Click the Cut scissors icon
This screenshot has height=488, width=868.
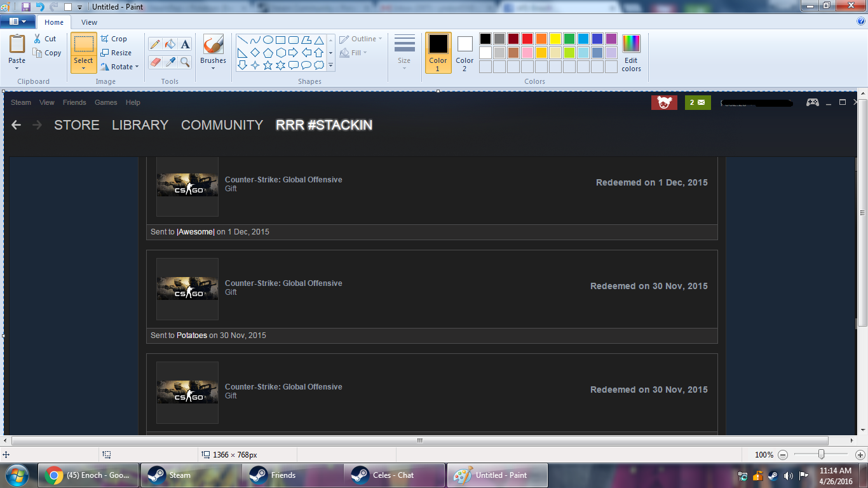click(x=38, y=39)
